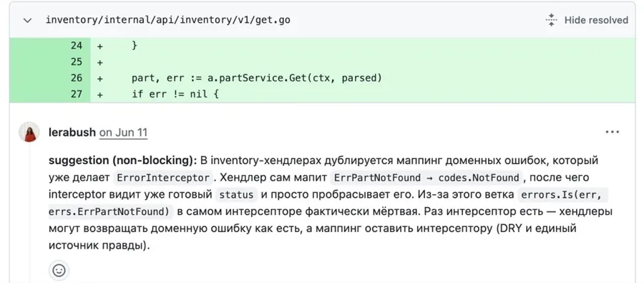Collapse the get.go file diff chevron
This screenshot has width=644, height=283.
click(x=27, y=20)
